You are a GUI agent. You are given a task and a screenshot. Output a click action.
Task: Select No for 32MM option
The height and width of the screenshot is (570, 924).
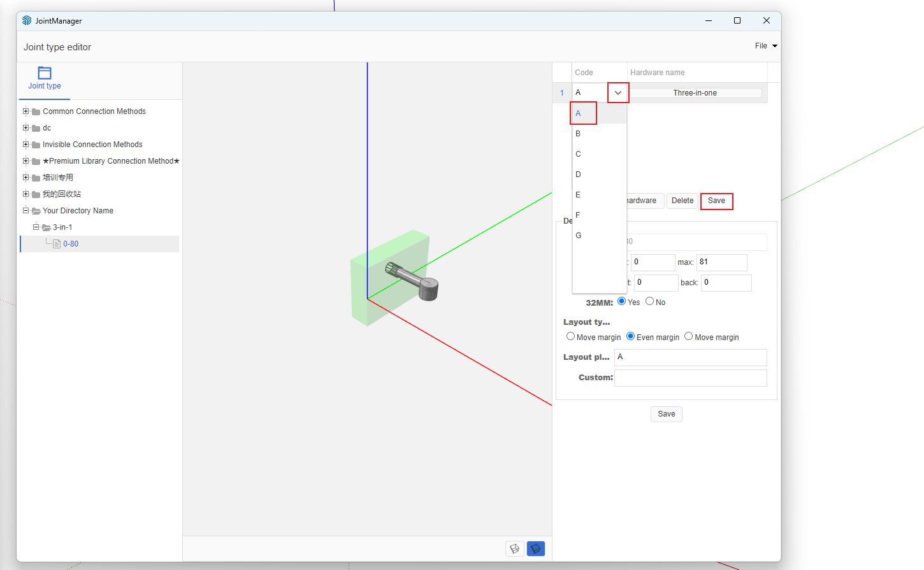coord(649,301)
